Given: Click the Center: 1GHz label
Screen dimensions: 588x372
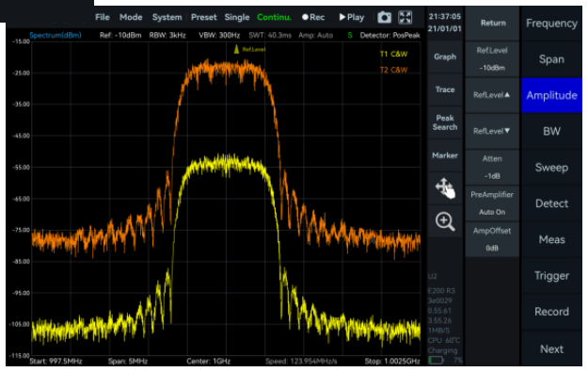Looking at the screenshot, I should [208, 361].
